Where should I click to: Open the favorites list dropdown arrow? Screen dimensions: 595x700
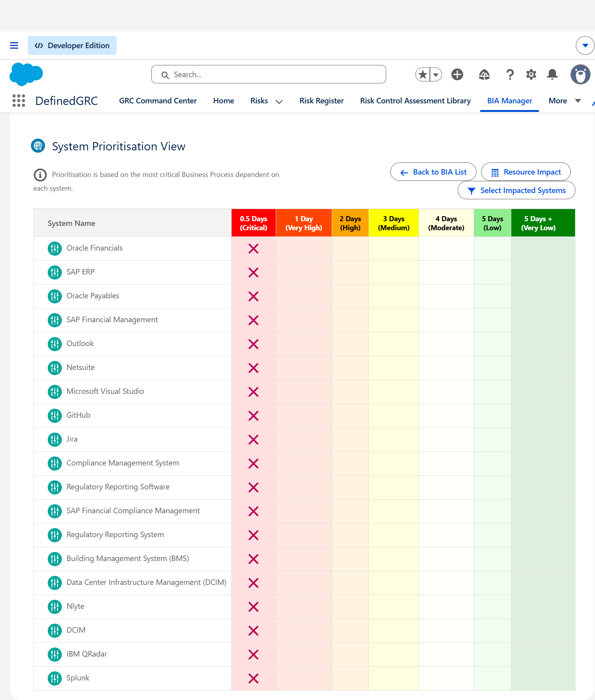[x=436, y=74]
